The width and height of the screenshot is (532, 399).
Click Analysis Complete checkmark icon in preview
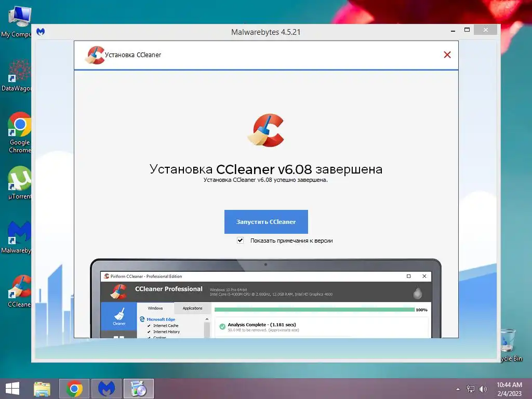(x=222, y=326)
